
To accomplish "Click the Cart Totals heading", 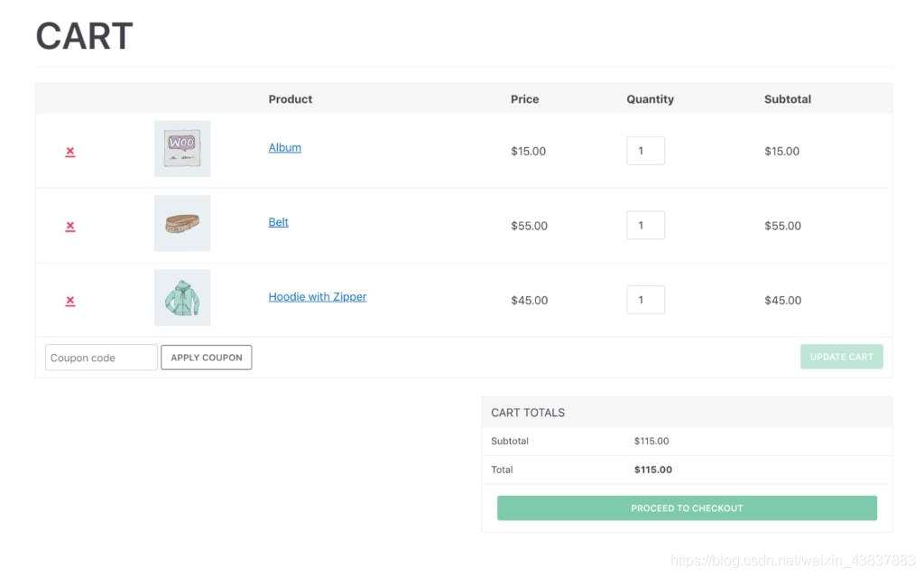I will pyautogui.click(x=528, y=413).
